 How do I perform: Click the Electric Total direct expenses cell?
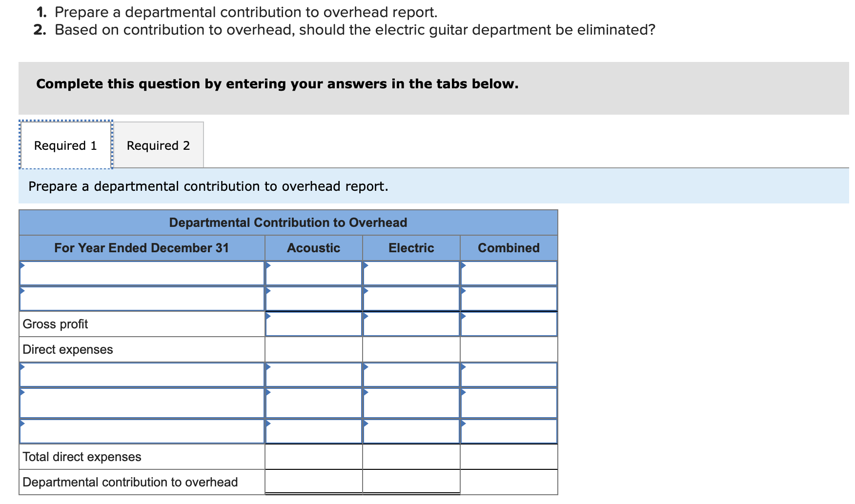click(x=411, y=457)
